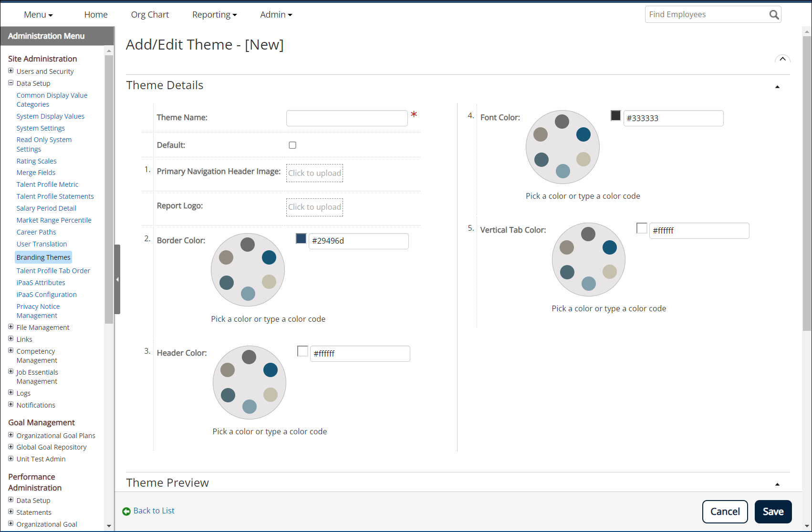Go to the Home page
This screenshot has height=532, width=812.
pyautogui.click(x=95, y=14)
